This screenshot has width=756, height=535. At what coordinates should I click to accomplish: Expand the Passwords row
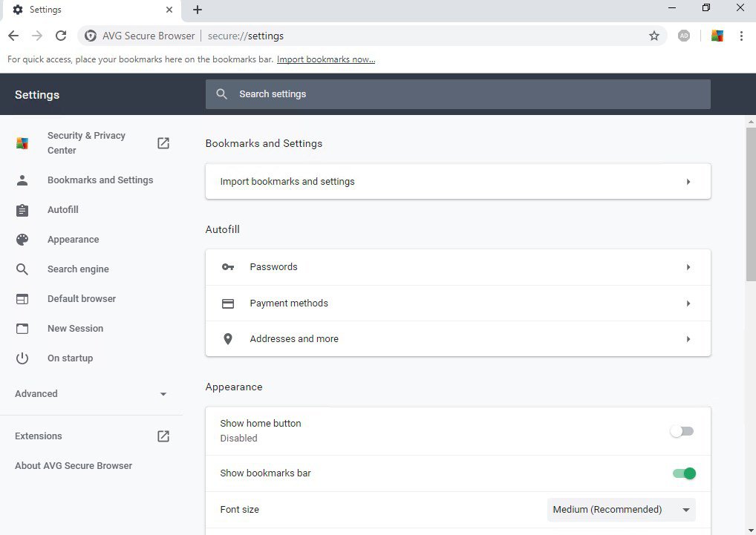(x=457, y=267)
